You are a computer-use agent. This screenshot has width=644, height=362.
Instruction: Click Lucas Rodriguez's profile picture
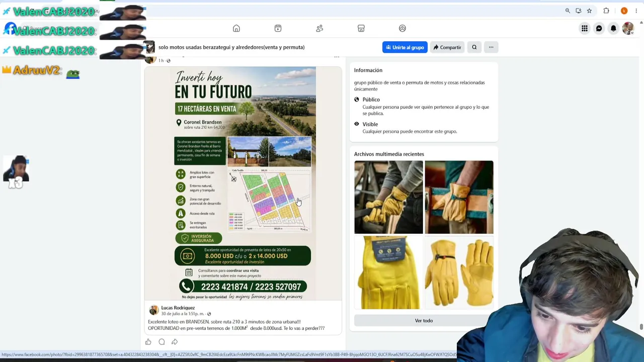point(154,310)
